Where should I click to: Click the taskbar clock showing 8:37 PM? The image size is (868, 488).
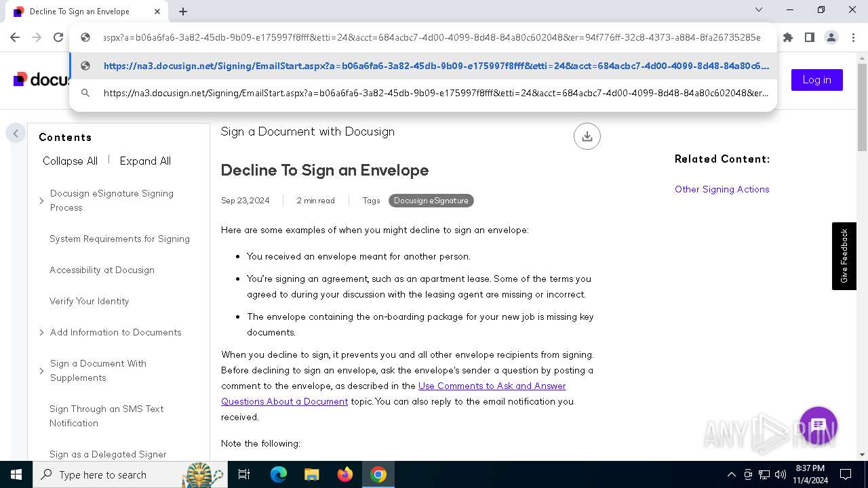[x=810, y=474]
